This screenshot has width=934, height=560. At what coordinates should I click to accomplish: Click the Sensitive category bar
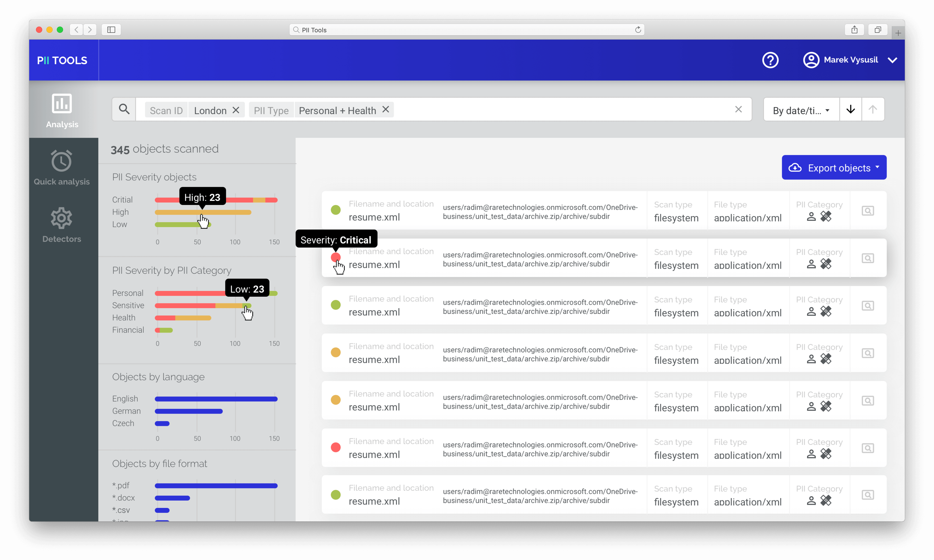coord(203,306)
